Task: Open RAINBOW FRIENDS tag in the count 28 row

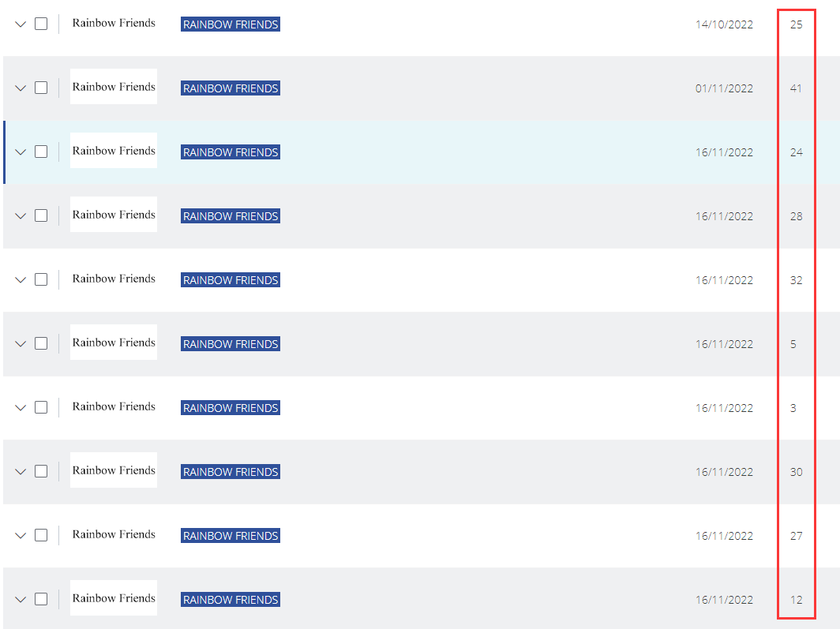Action: click(x=231, y=215)
